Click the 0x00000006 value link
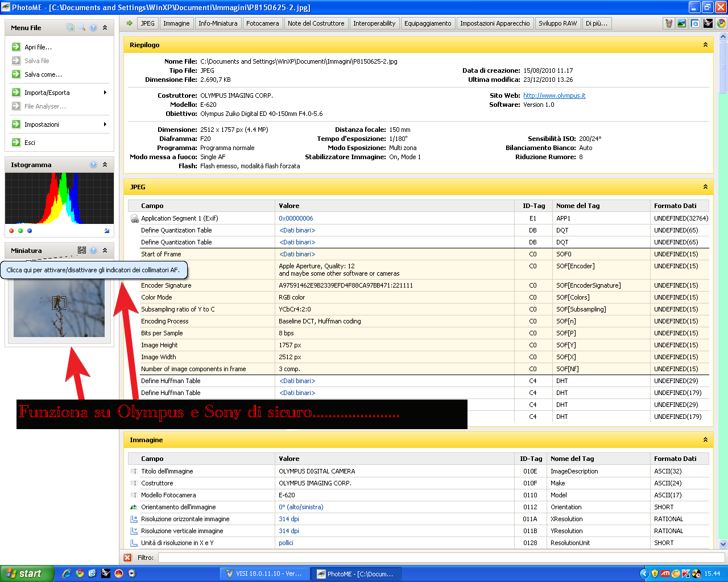 click(x=296, y=218)
